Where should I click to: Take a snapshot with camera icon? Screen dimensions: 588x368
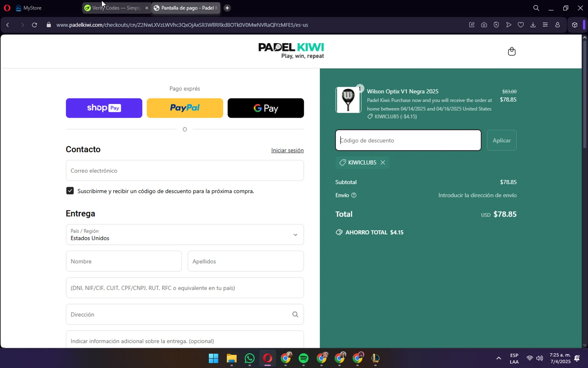(x=484, y=25)
